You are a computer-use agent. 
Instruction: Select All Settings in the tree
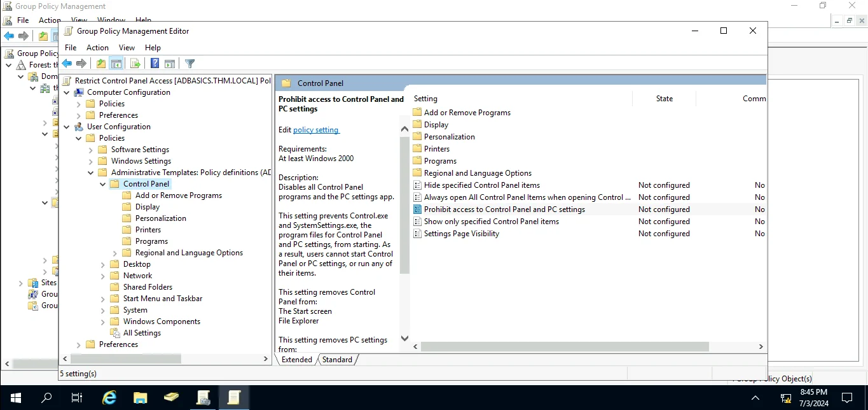click(x=142, y=333)
